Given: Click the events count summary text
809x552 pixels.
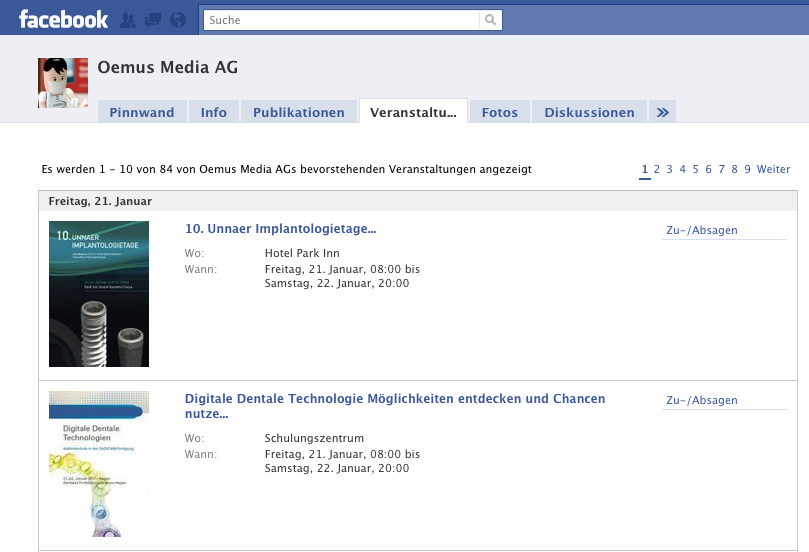Looking at the screenshot, I should click(x=286, y=169).
